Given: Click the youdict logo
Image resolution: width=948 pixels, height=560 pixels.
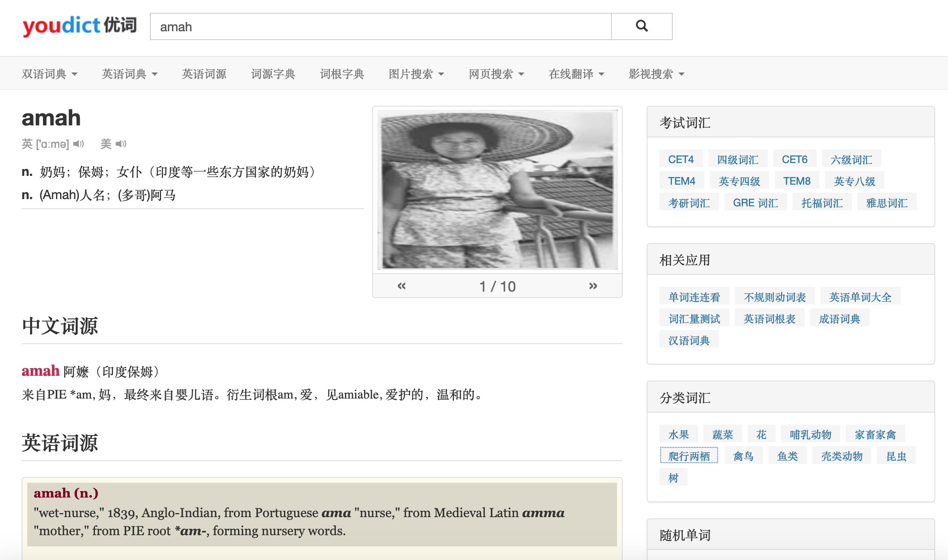Looking at the screenshot, I should (x=79, y=26).
